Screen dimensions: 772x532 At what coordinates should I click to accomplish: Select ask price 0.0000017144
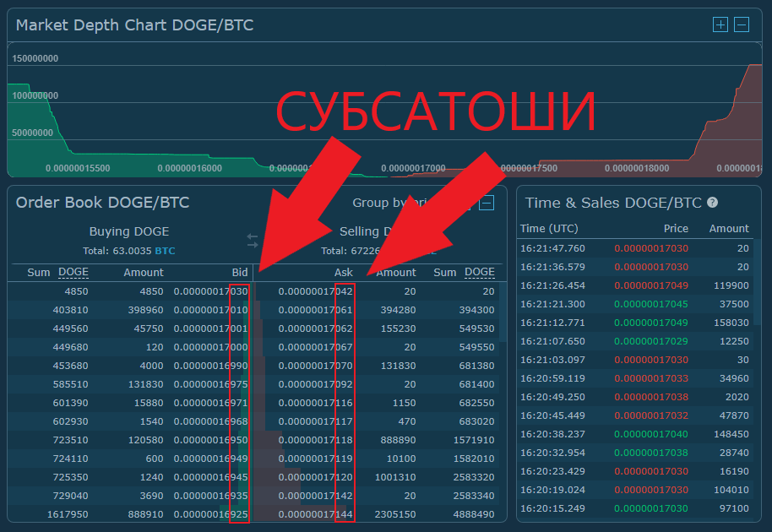[316, 514]
